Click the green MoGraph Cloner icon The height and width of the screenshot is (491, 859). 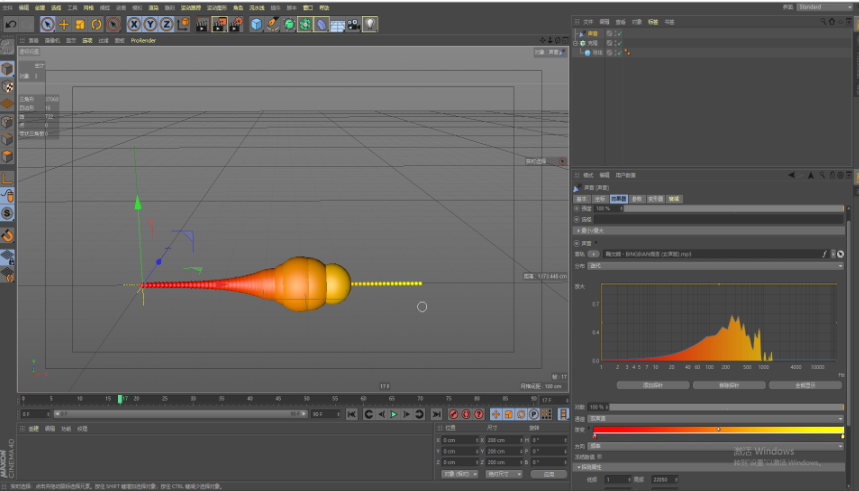coord(305,24)
